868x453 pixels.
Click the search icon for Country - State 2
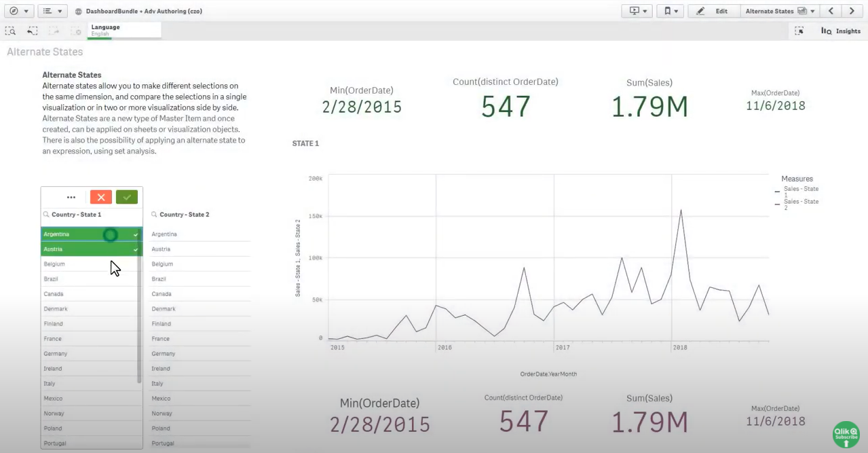tap(154, 215)
